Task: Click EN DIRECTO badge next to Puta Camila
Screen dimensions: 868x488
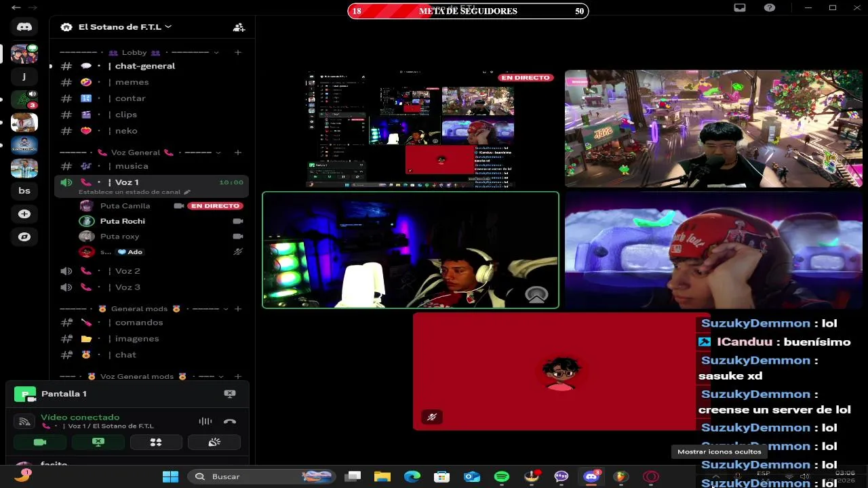Action: click(215, 205)
